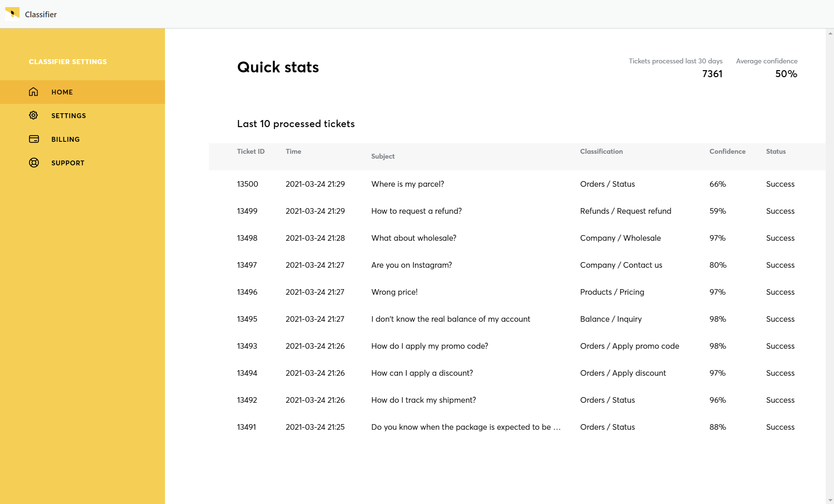Image resolution: width=834 pixels, height=504 pixels.
Task: Click 'Refunds / Request refund' classification
Action: (626, 211)
